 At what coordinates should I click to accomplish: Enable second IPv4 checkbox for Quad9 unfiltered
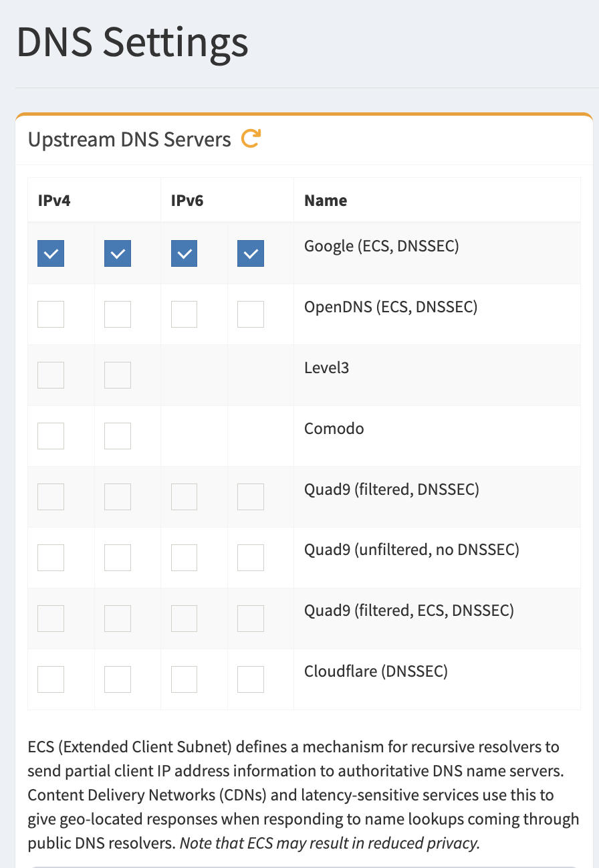[x=118, y=558]
